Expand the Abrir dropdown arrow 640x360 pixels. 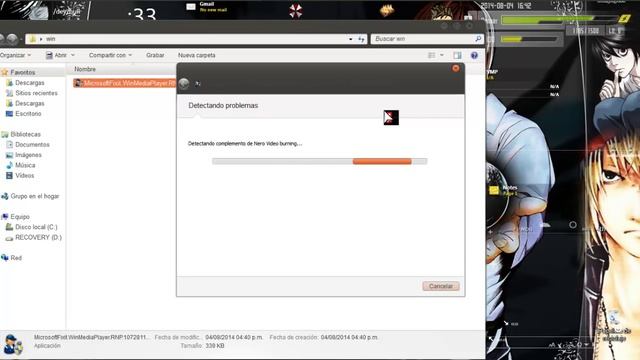point(73,55)
